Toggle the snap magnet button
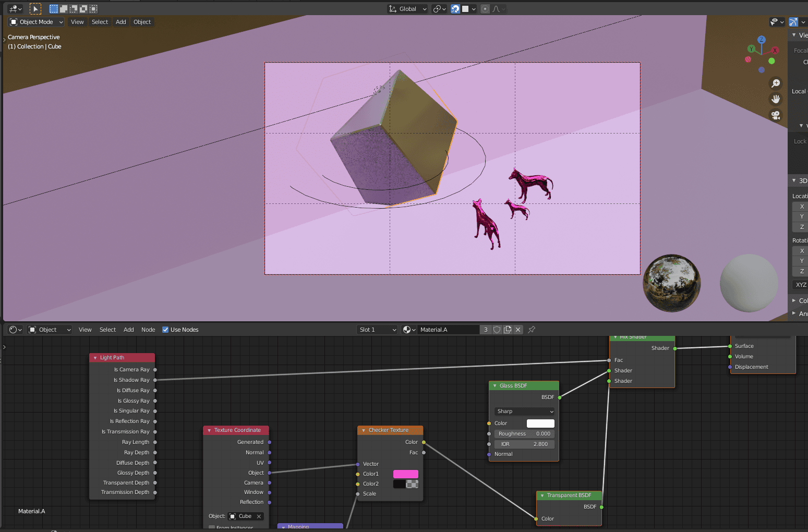 click(455, 9)
